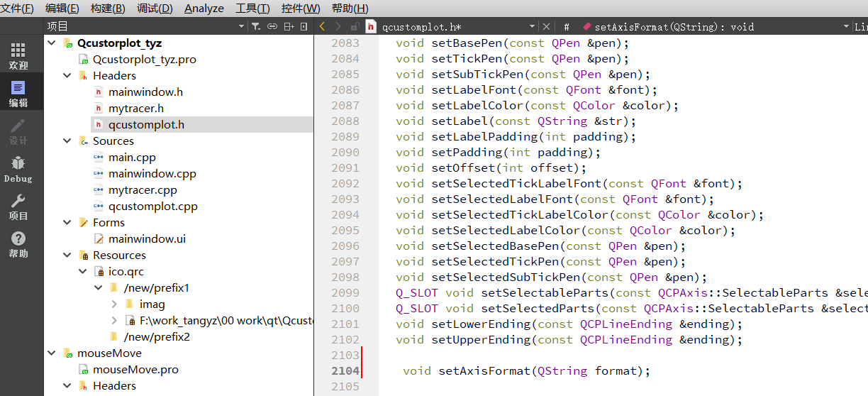Open mainwindow.cpp in the project tree

tap(152, 174)
